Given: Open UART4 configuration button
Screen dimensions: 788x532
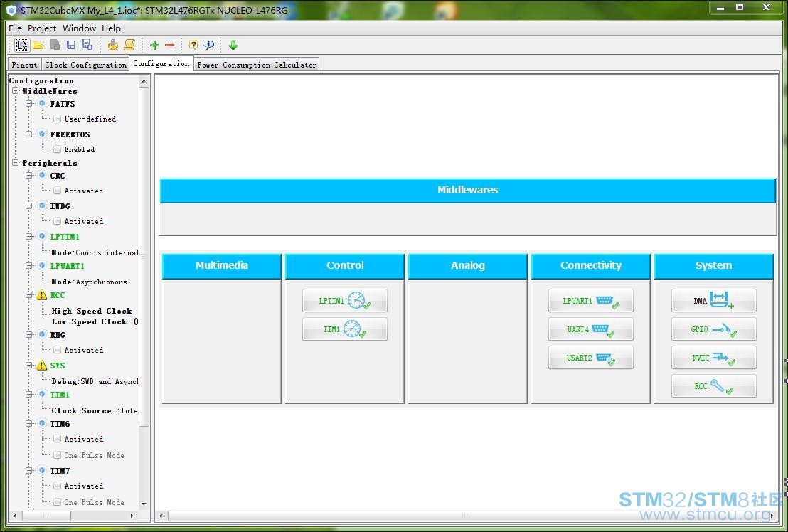Looking at the screenshot, I should click(590, 329).
